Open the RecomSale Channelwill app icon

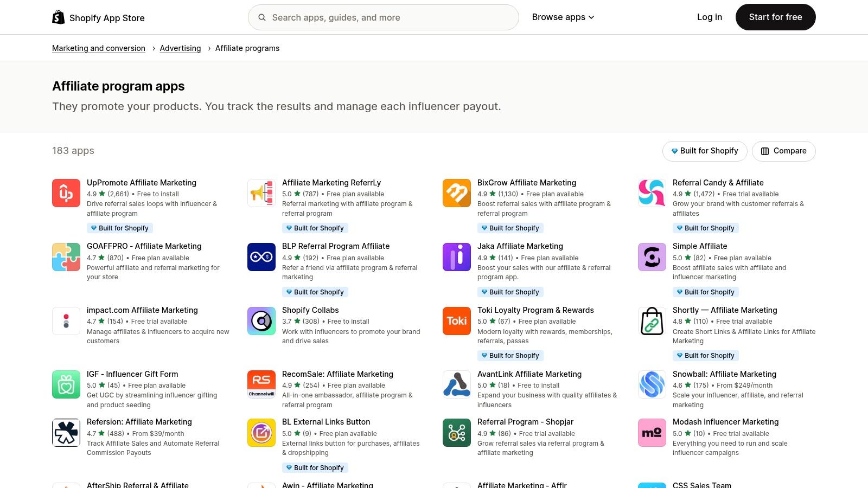coord(261,384)
